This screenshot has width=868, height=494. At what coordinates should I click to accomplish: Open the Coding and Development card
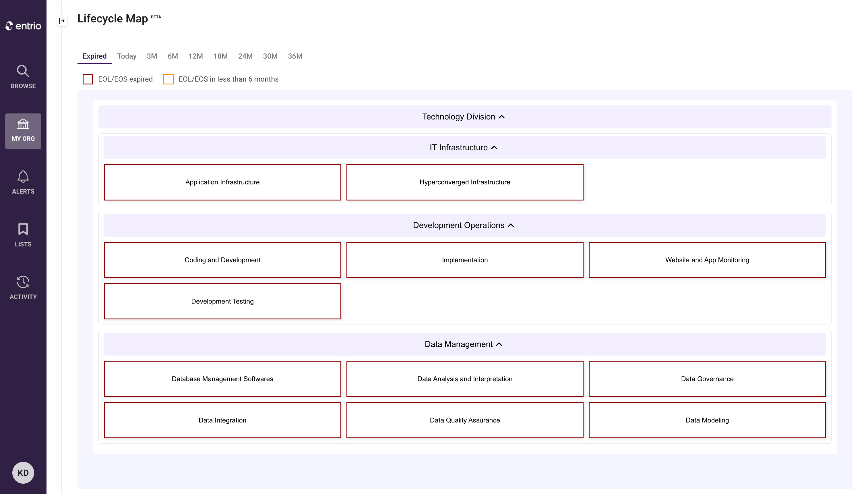click(222, 260)
